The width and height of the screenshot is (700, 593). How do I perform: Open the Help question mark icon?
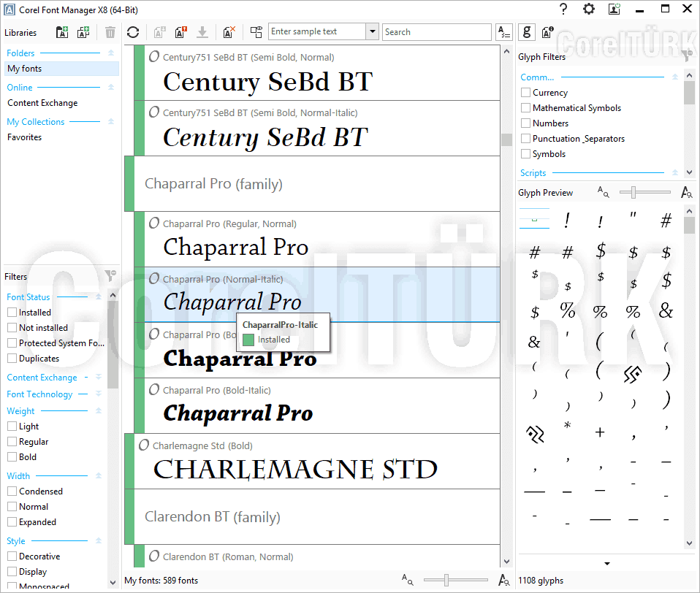pos(563,9)
